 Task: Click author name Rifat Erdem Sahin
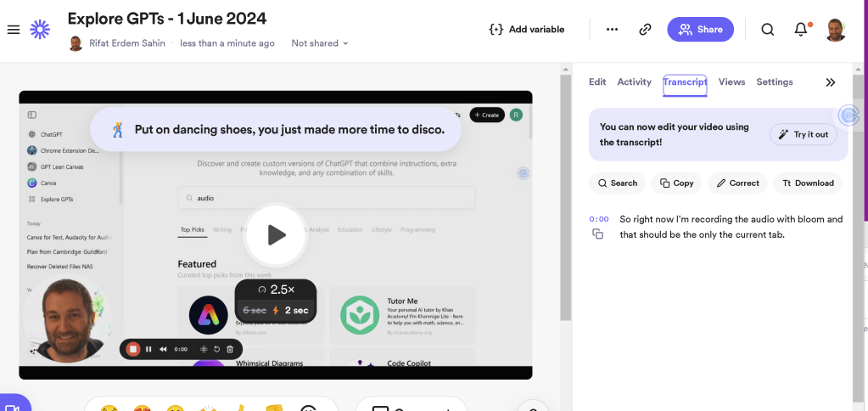126,43
